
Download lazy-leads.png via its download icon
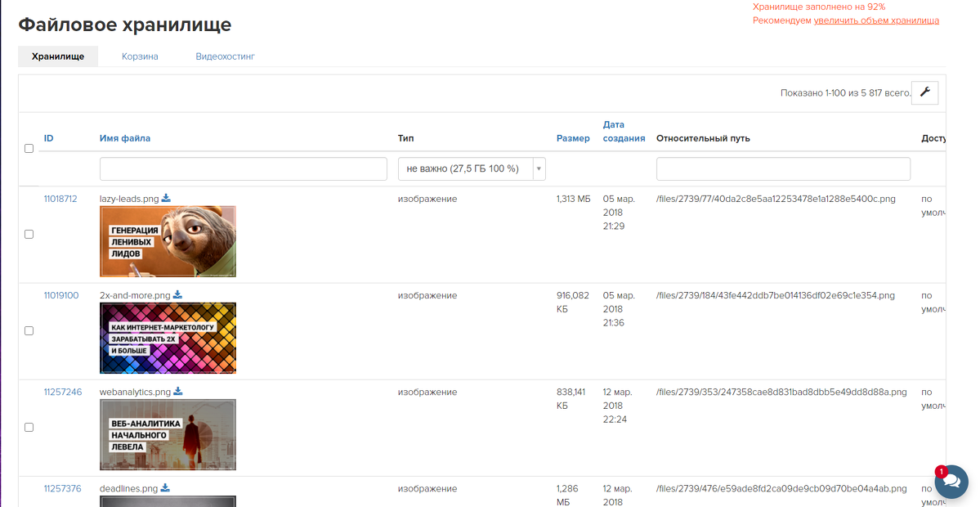pos(166,198)
